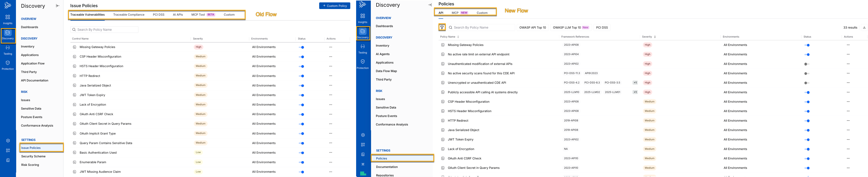Click the + Custom Policy button

pos(334,6)
